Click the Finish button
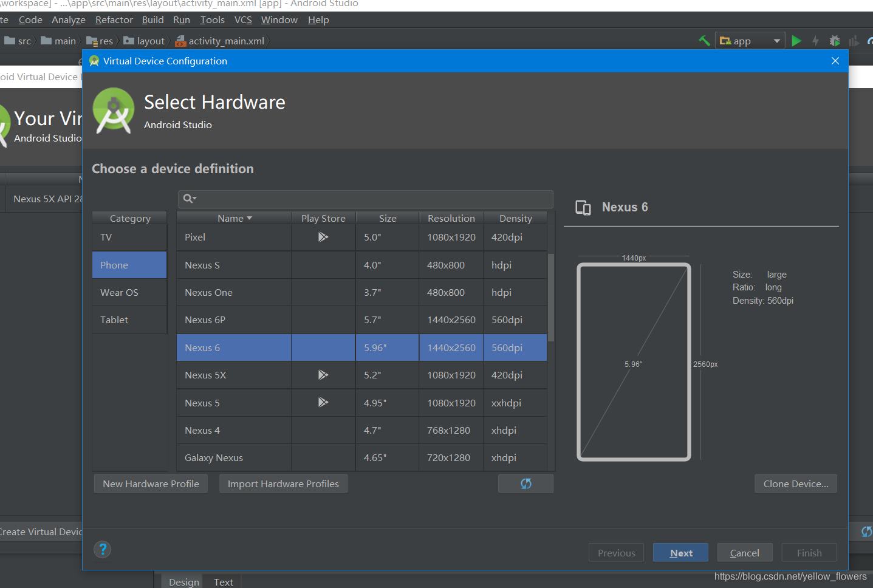 tap(809, 553)
